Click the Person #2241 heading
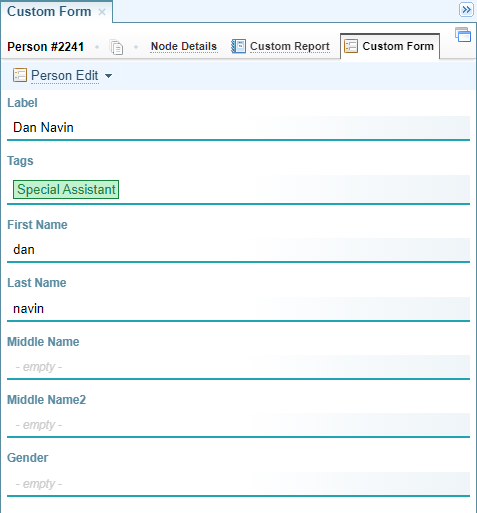The image size is (477, 513). [45, 47]
